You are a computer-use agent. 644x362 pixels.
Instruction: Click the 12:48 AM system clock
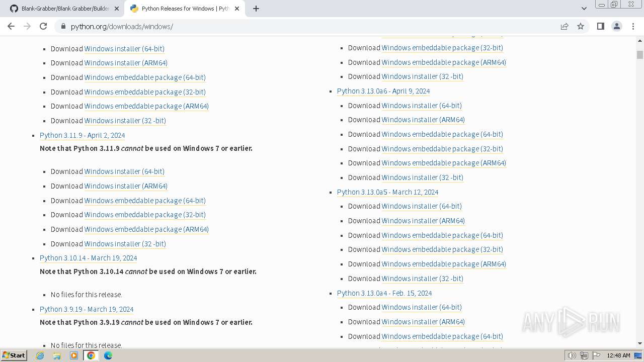(618, 355)
